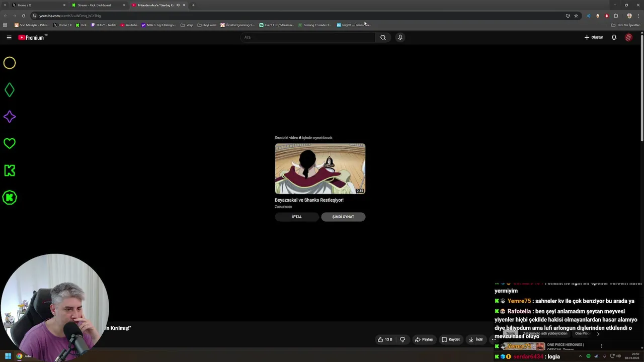Click the green diamond overlay icon
Viewport: 644px width, 362px height.
[10, 90]
